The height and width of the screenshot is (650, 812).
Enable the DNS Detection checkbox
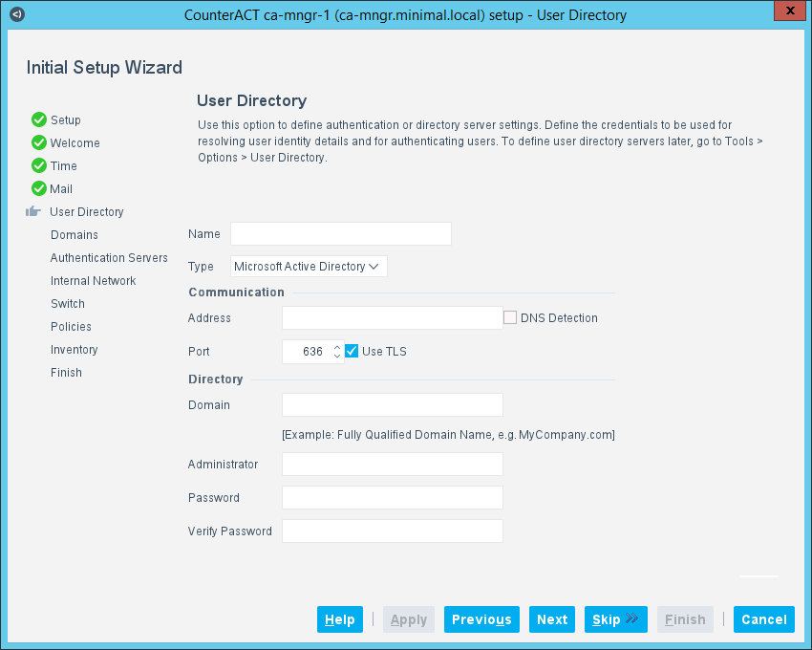(x=510, y=317)
